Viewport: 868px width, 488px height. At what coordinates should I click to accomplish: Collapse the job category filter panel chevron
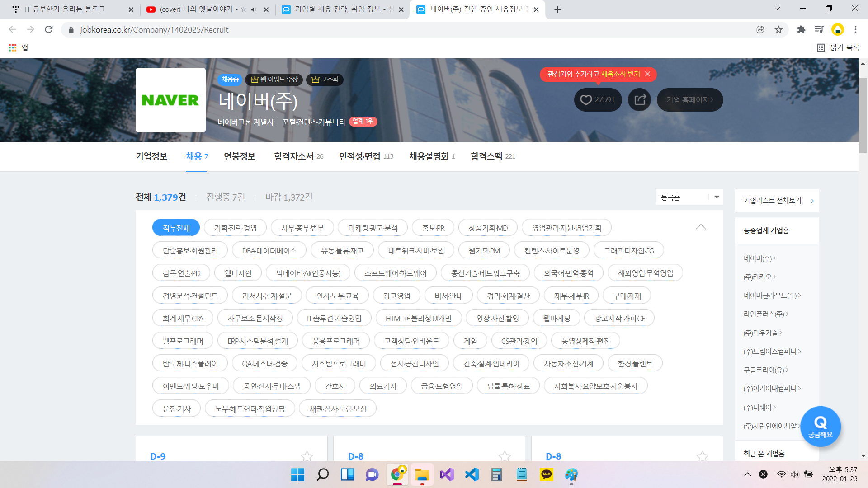pyautogui.click(x=701, y=227)
